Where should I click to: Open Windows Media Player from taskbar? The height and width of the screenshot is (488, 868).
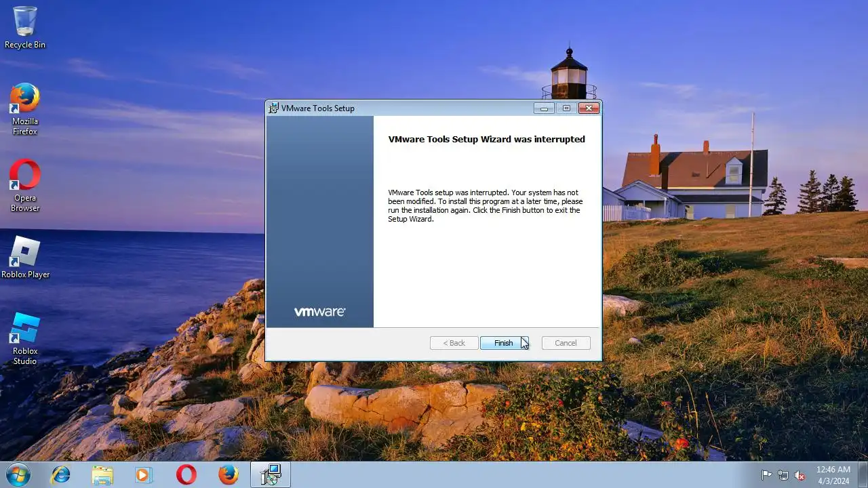144,474
